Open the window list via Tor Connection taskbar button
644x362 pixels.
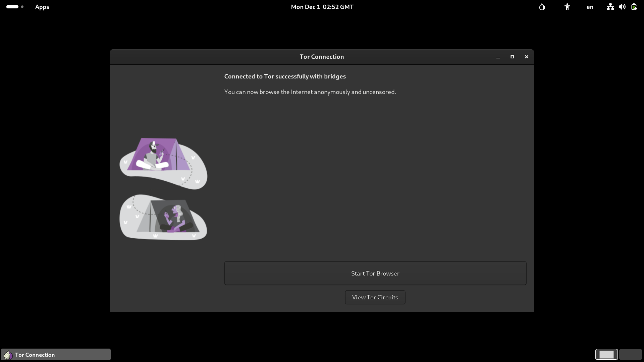55,354
